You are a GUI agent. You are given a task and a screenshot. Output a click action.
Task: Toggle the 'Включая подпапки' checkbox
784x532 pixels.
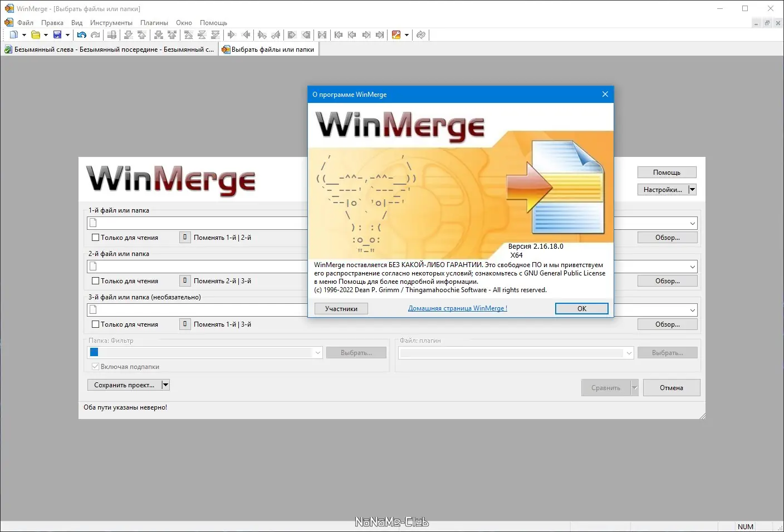tap(95, 367)
